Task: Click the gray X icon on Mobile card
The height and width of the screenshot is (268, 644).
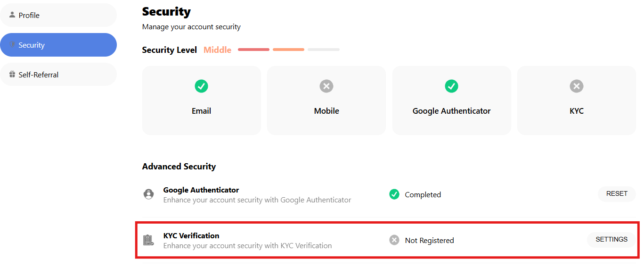Action: (326, 86)
